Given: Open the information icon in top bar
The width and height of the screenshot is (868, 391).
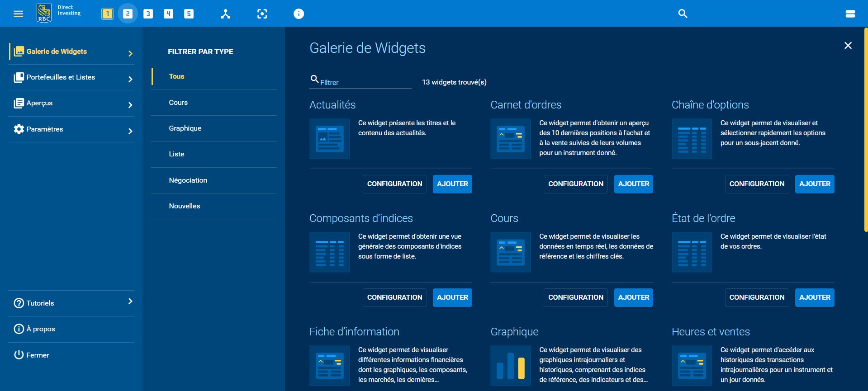Looking at the screenshot, I should tap(299, 14).
